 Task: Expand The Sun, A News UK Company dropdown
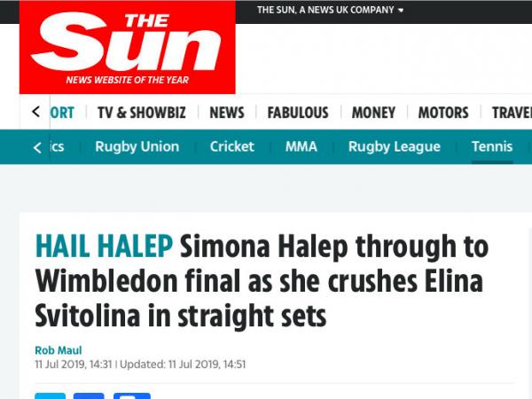click(x=330, y=11)
